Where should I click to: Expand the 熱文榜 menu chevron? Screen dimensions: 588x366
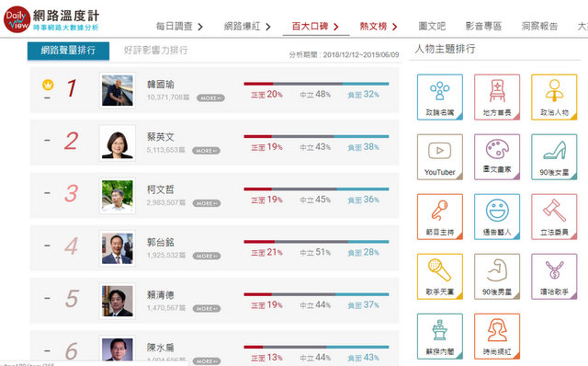click(394, 27)
